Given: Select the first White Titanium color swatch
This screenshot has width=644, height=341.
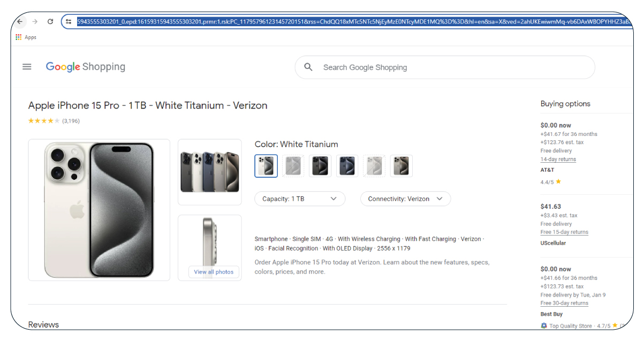Looking at the screenshot, I should (266, 166).
